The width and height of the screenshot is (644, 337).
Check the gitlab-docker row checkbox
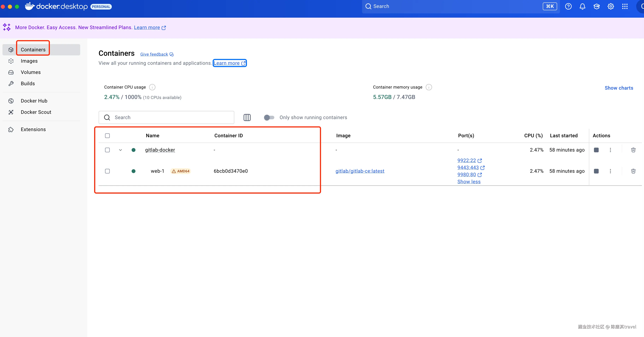pos(107,150)
